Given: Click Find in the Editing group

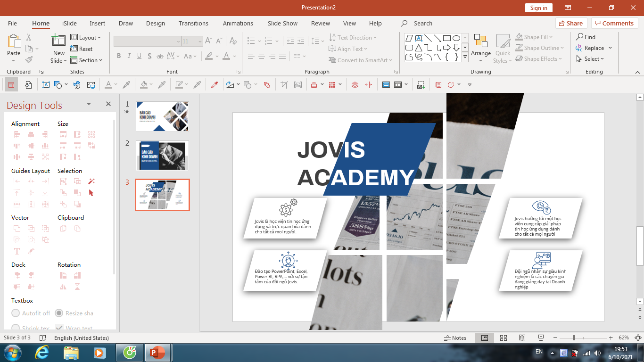Looking at the screenshot, I should (586, 37).
